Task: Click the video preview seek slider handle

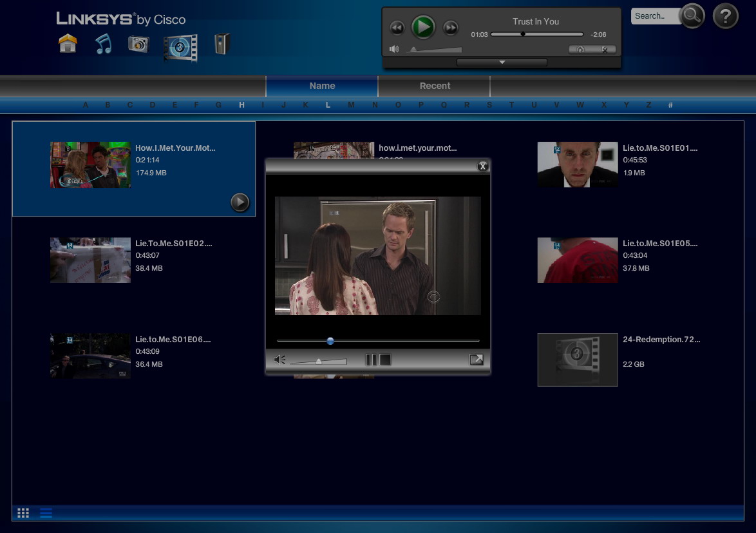Action: [x=330, y=341]
